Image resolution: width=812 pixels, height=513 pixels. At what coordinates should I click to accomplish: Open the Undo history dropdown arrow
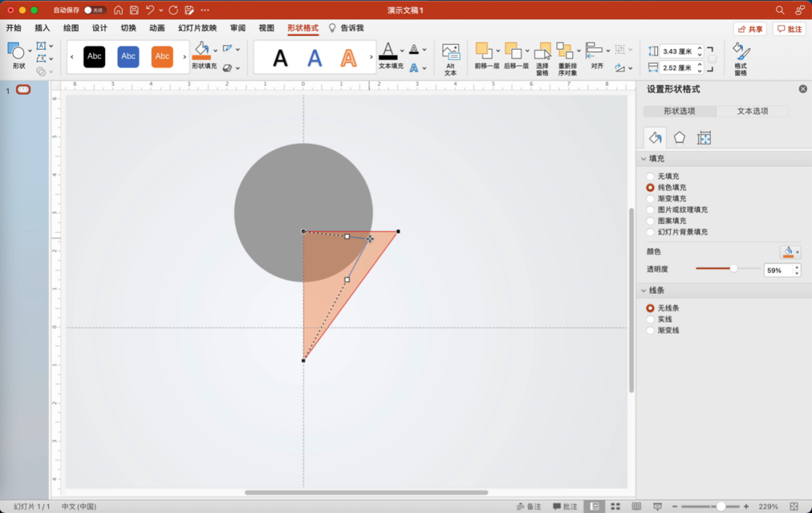click(161, 10)
